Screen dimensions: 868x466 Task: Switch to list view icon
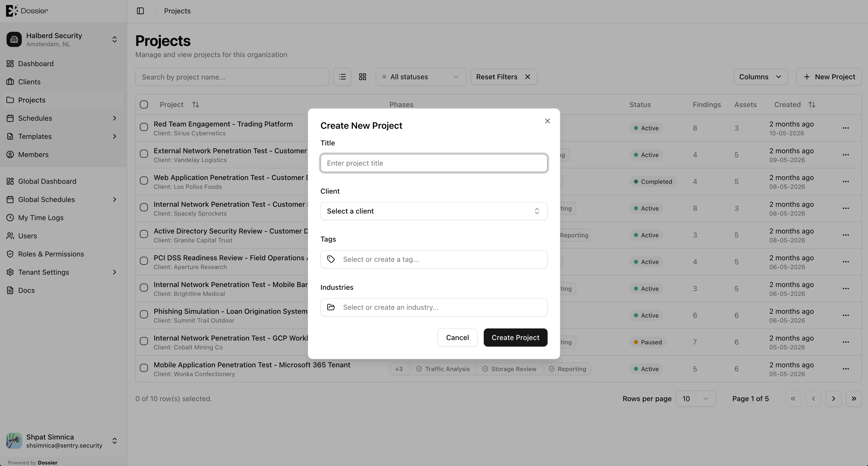pos(342,77)
